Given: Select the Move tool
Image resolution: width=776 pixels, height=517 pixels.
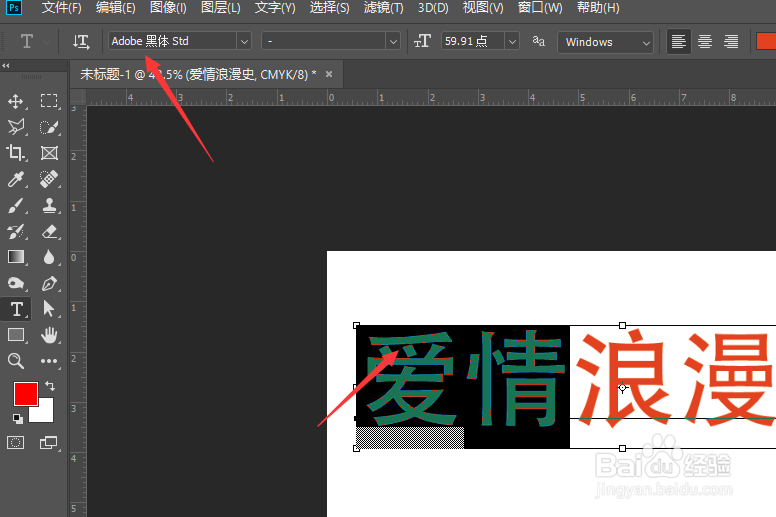Looking at the screenshot, I should click(x=16, y=101).
